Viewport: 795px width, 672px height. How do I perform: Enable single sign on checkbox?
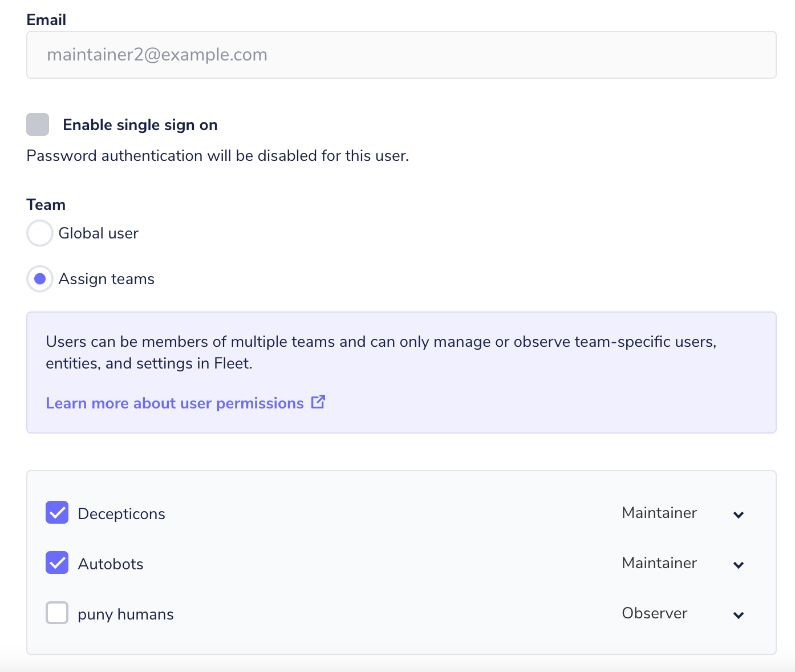(38, 124)
